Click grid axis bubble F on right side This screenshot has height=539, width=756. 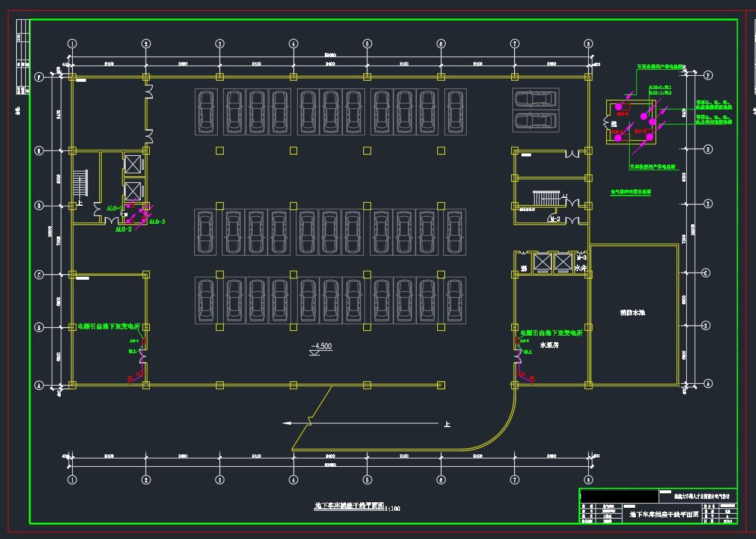coord(708,75)
